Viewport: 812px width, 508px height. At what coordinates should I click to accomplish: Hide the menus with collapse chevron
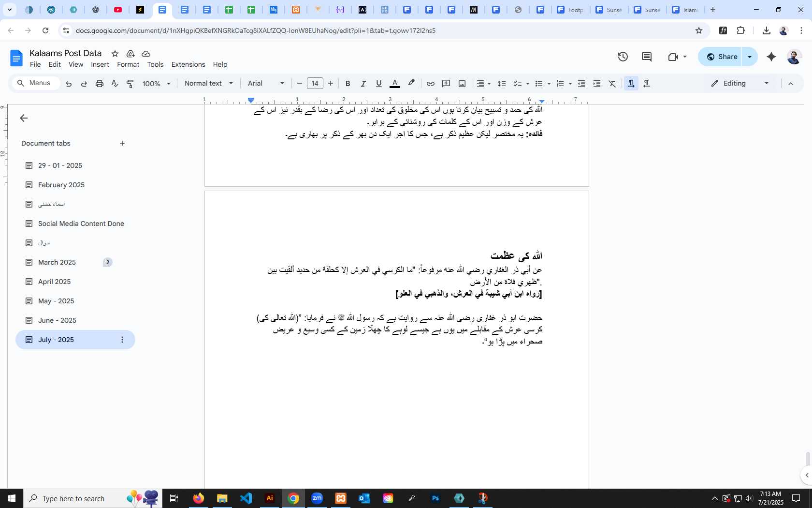(791, 84)
